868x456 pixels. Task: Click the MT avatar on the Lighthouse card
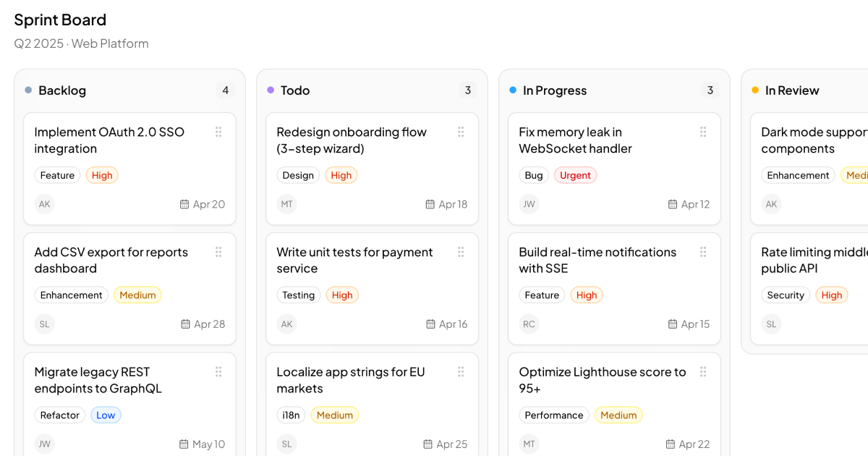529,444
